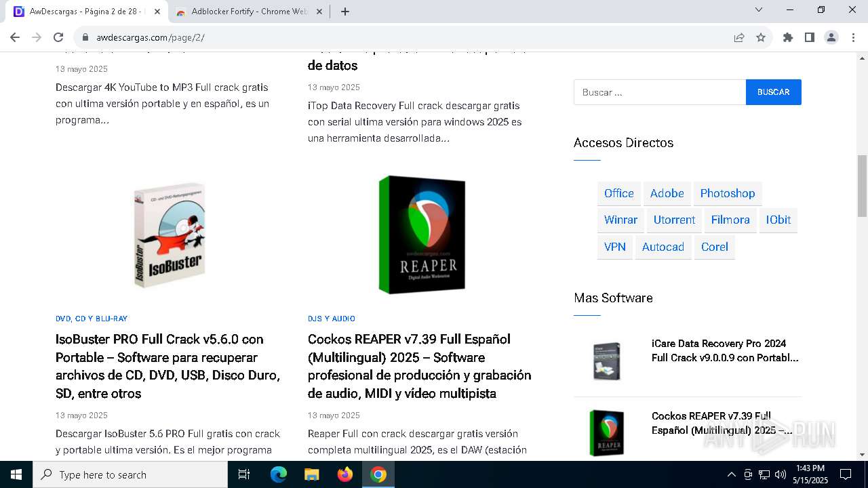Open the Adobe shortcut tag
The image size is (868, 488).
pos(667,193)
